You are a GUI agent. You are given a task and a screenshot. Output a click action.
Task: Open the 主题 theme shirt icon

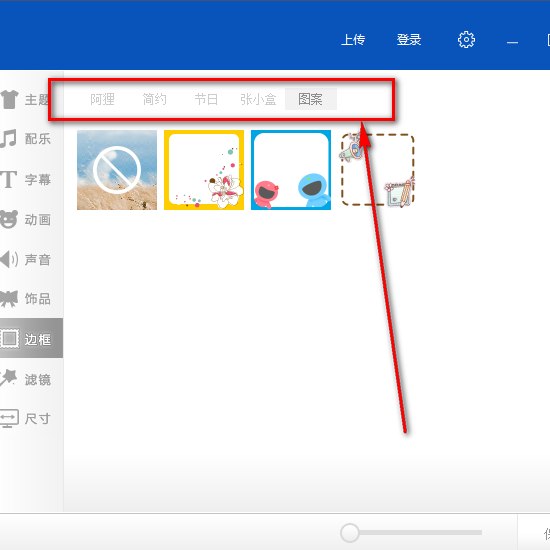point(9,100)
